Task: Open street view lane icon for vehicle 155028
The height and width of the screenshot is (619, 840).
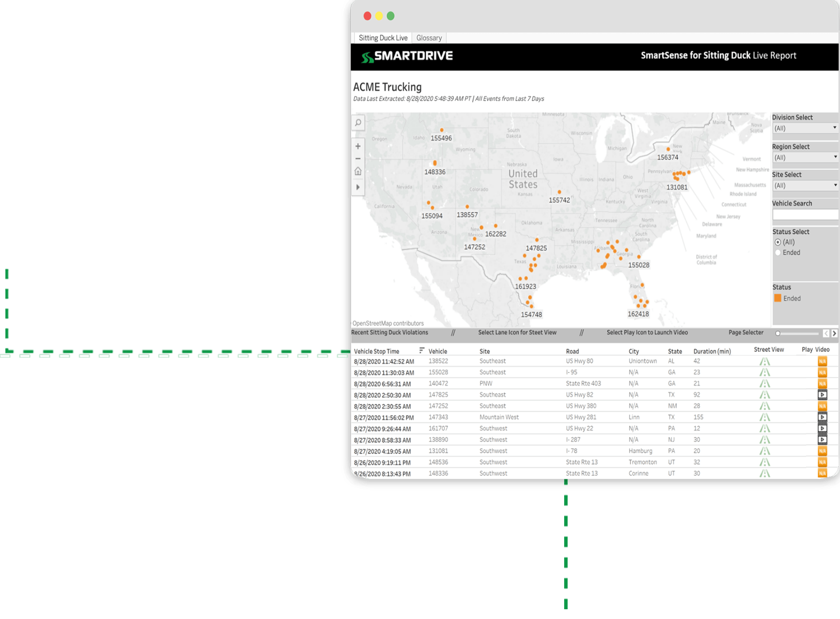Action: (764, 373)
